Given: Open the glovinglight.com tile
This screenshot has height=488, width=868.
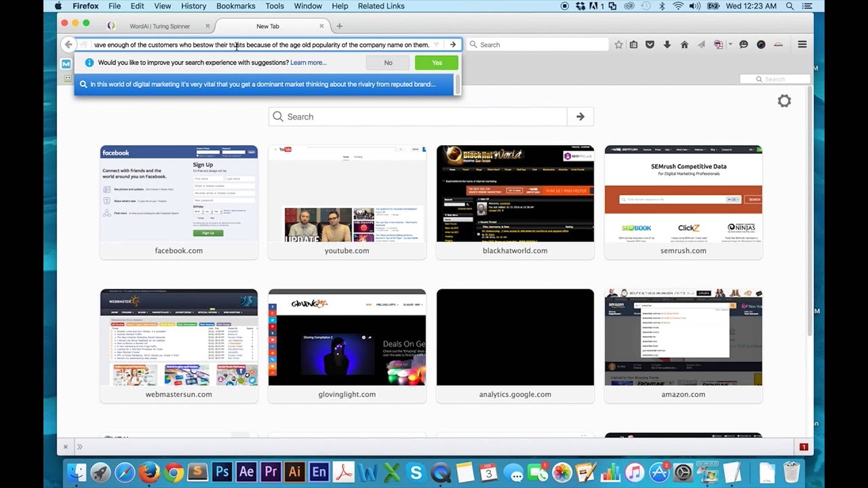Looking at the screenshot, I should [347, 346].
